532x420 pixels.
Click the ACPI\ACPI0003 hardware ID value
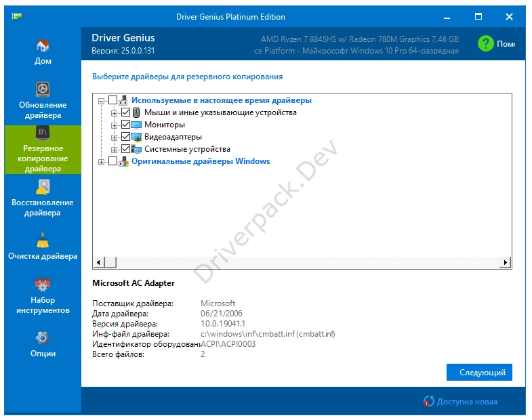coord(228,344)
